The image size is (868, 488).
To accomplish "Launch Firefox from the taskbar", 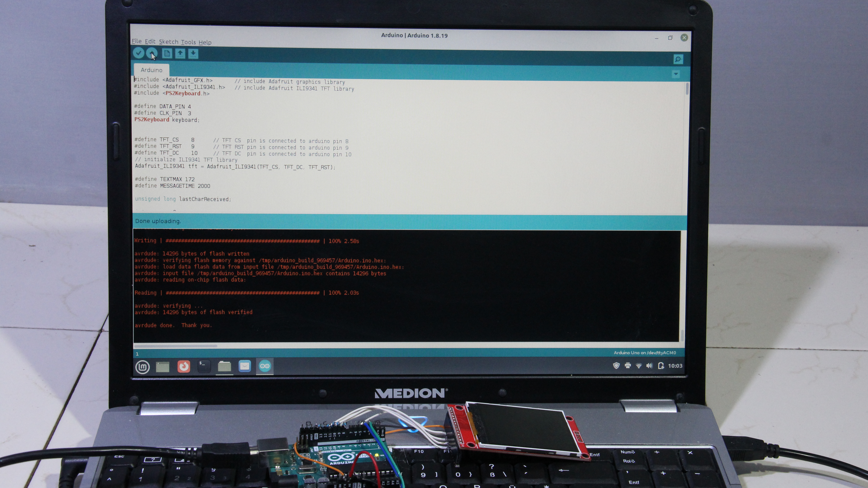I will tap(184, 366).
